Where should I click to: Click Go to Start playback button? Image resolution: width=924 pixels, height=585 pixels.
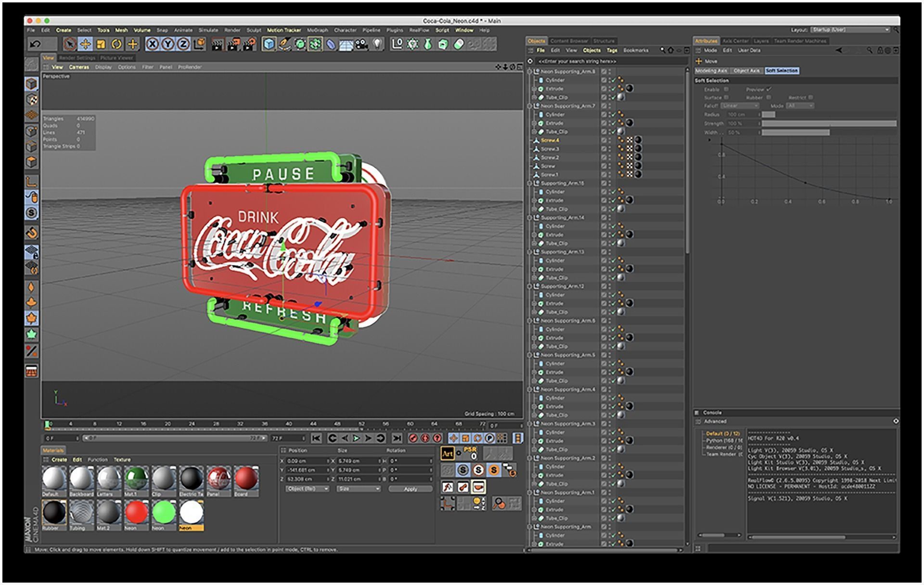pyautogui.click(x=316, y=438)
